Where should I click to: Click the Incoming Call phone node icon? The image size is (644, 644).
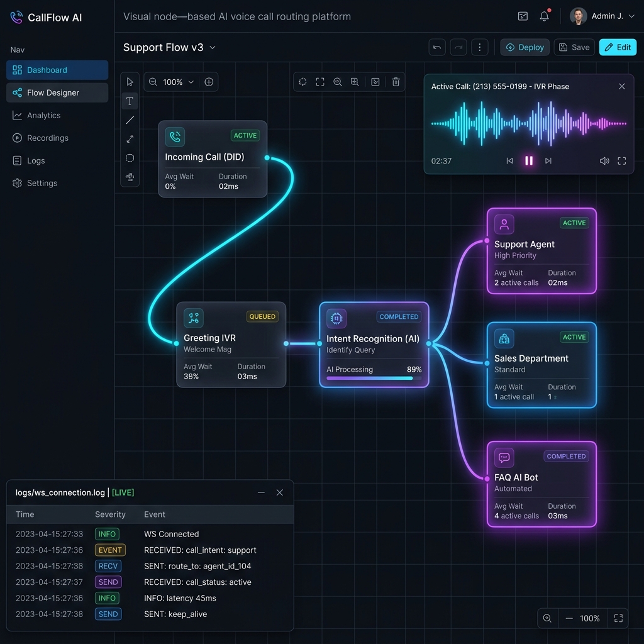175,136
